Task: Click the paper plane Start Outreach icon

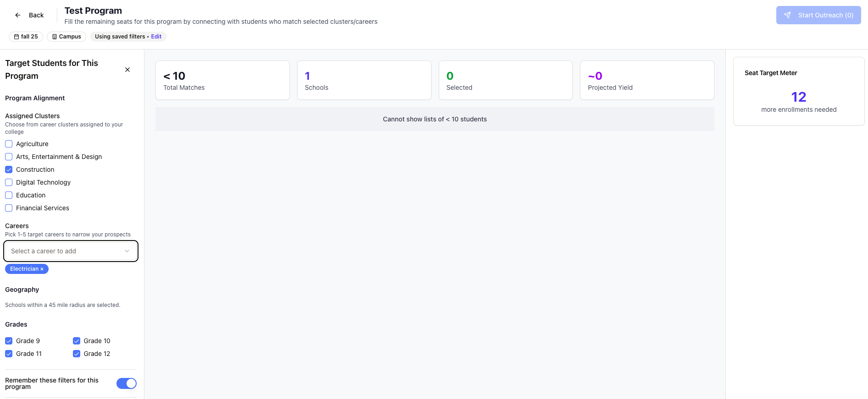Action: (787, 15)
